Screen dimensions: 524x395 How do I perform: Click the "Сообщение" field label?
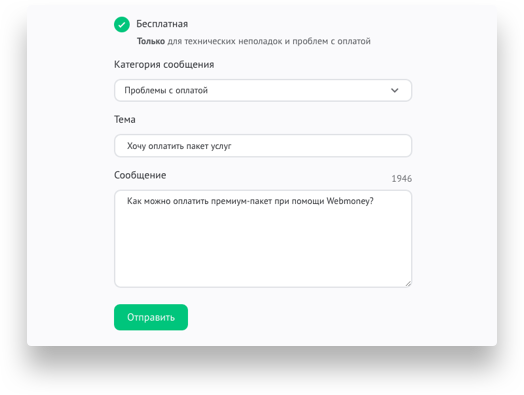click(x=140, y=175)
